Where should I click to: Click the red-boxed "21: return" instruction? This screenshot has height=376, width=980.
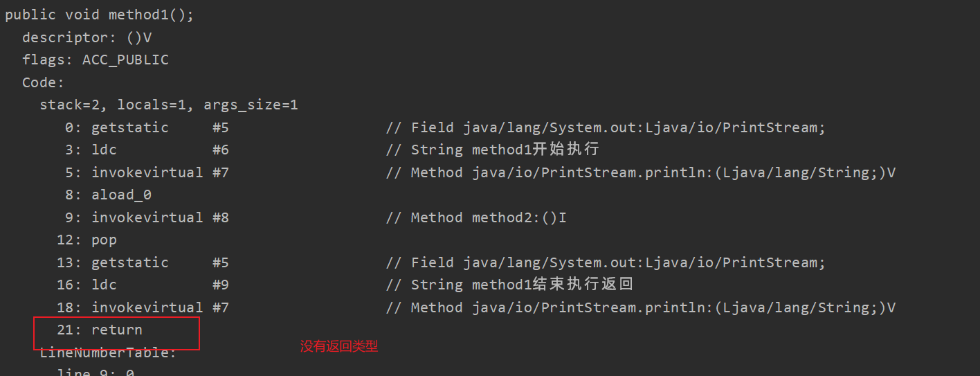[100, 330]
